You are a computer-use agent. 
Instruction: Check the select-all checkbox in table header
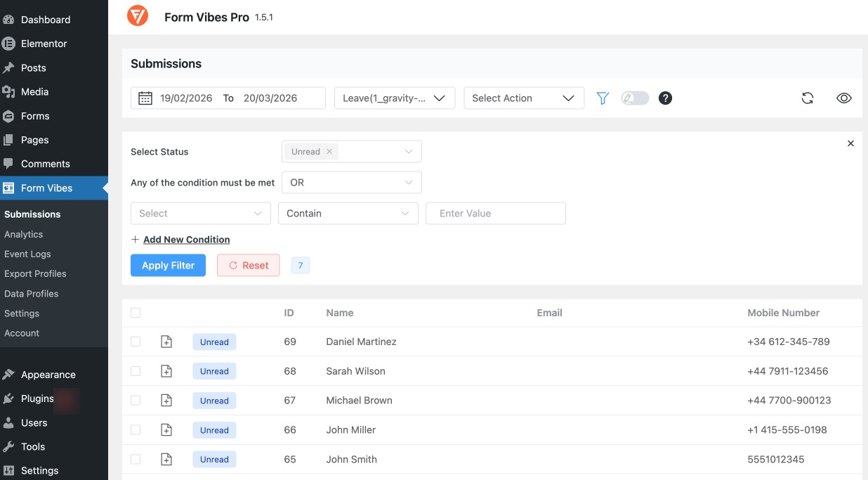(136, 313)
